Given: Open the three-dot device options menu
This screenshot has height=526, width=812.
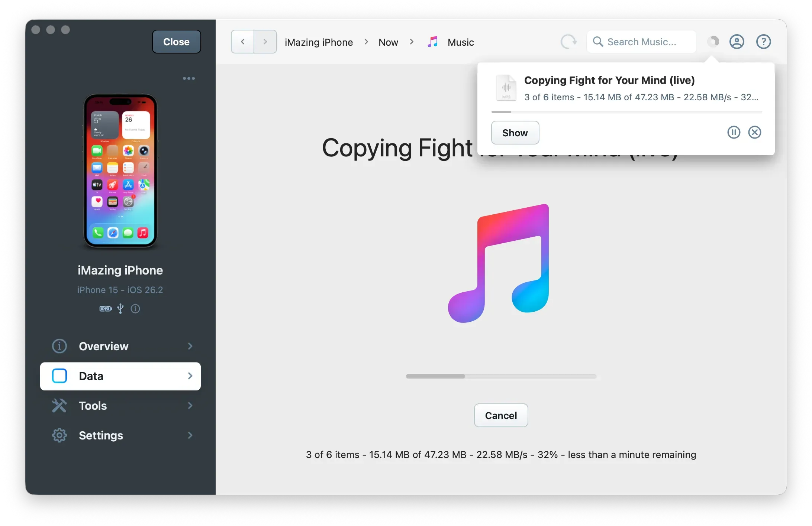Looking at the screenshot, I should point(189,78).
